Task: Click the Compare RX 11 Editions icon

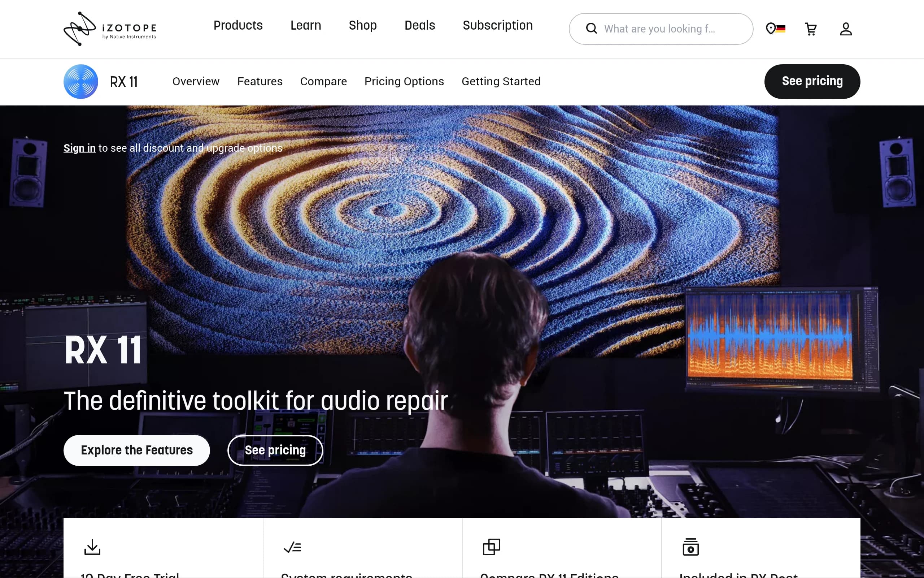Action: click(x=491, y=547)
